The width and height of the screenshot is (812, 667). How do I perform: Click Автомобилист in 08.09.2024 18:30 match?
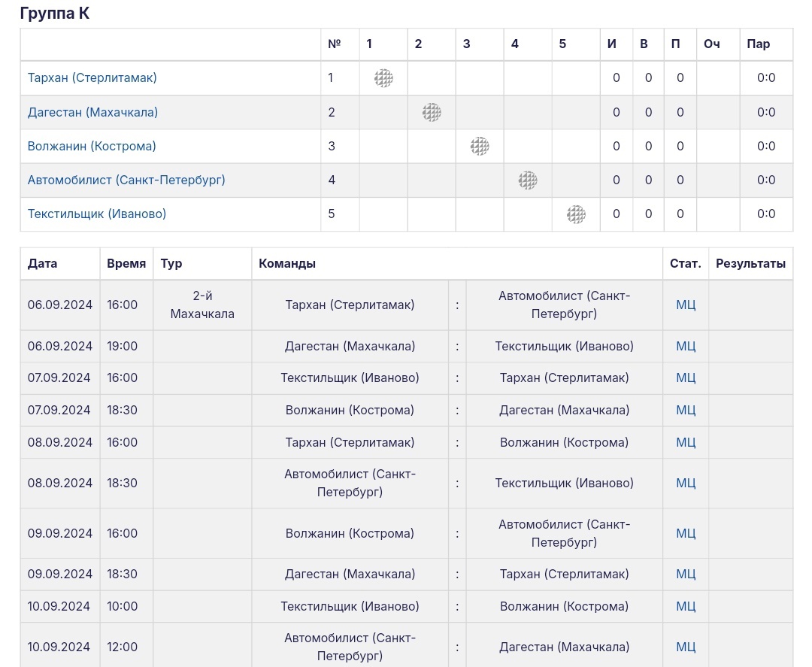[x=350, y=484]
